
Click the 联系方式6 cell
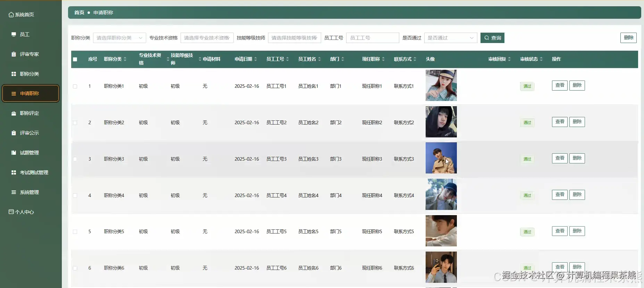point(404,268)
